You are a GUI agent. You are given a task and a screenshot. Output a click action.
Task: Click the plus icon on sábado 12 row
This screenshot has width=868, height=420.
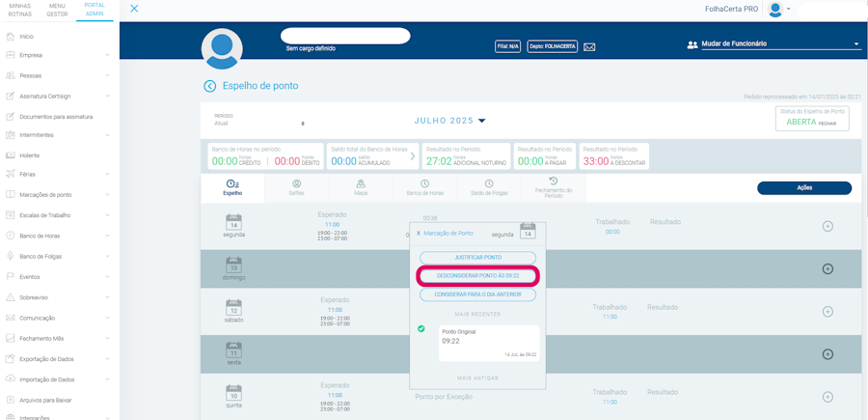click(827, 312)
